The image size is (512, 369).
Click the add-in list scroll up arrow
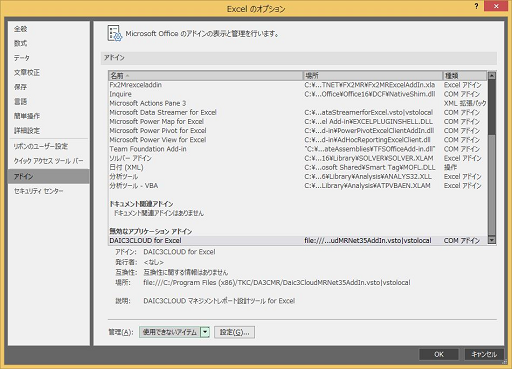tap(492, 76)
